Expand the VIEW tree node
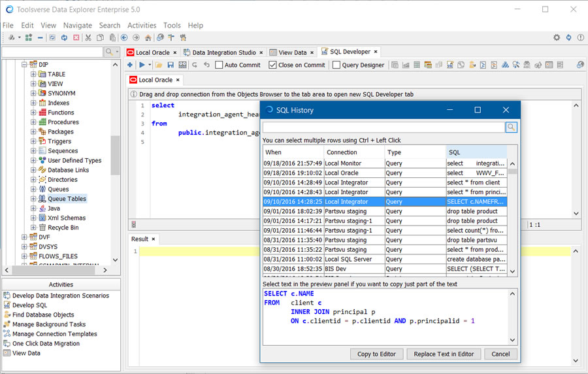 [x=33, y=84]
